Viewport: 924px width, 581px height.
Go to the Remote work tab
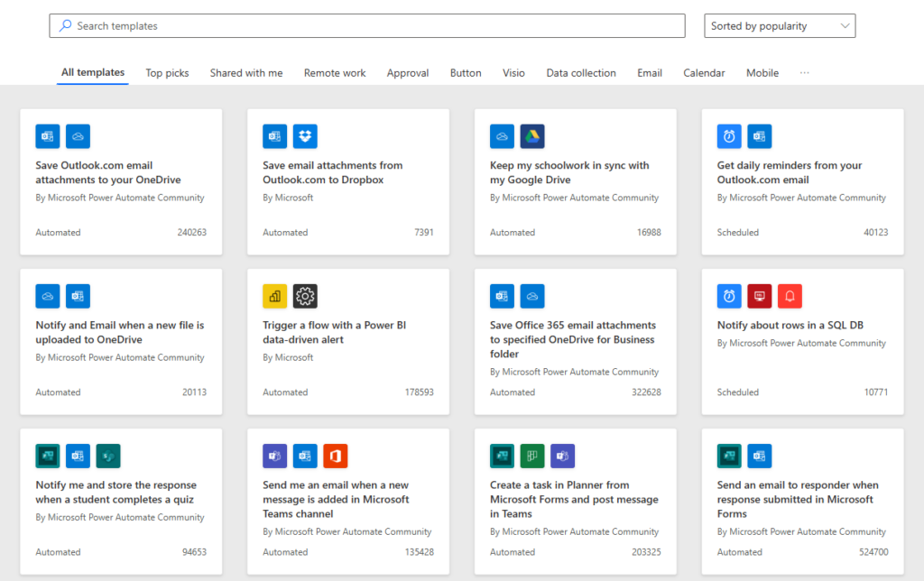(x=335, y=72)
